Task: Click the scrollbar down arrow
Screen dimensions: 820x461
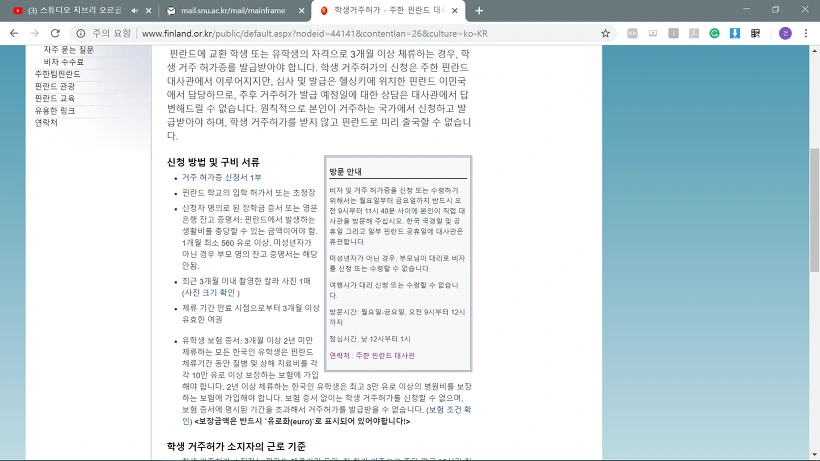Action: click(x=814, y=455)
